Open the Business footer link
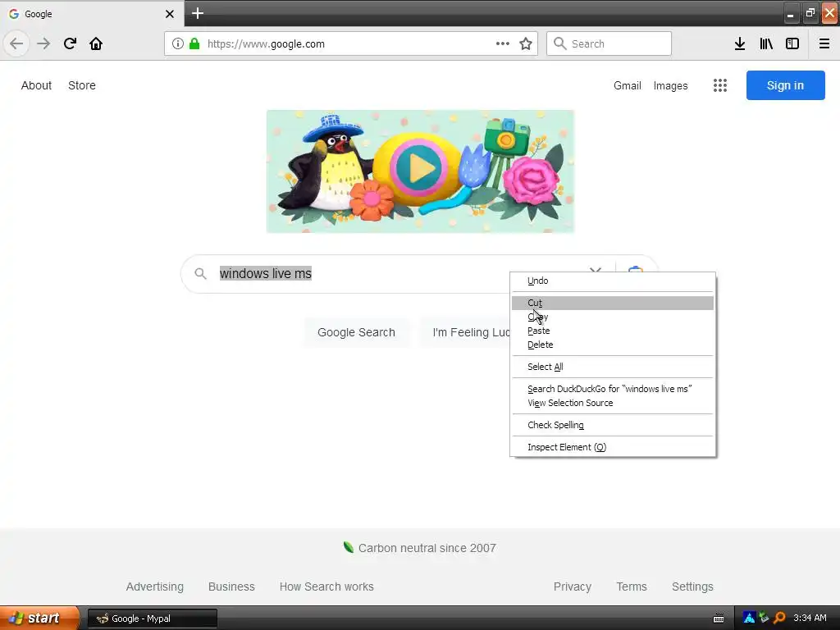840x630 pixels. click(231, 587)
